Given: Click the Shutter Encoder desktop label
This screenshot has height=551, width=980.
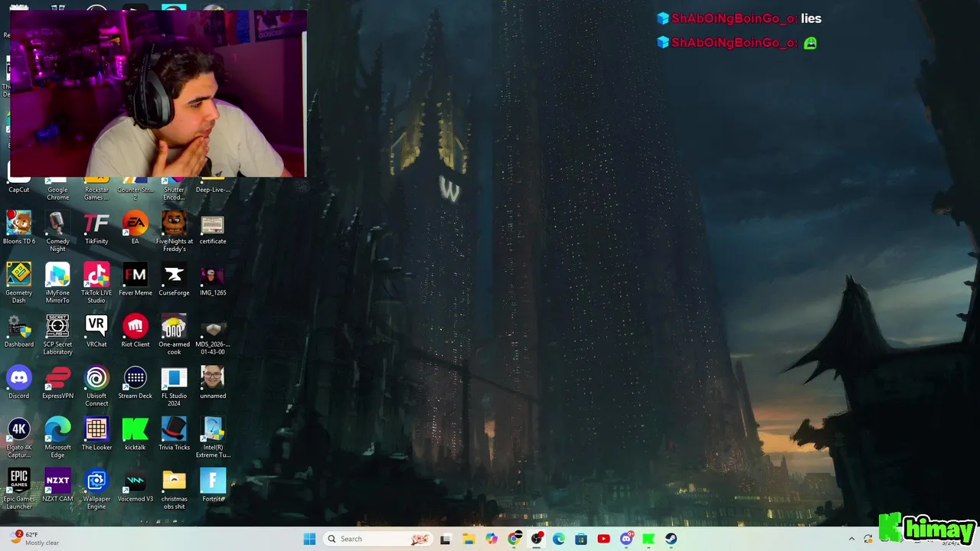Looking at the screenshot, I should [174, 194].
